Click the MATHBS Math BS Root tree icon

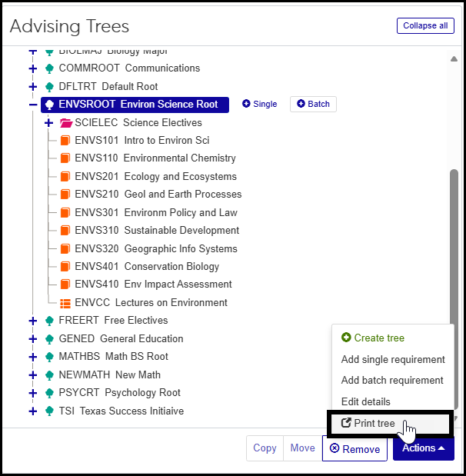coord(49,357)
